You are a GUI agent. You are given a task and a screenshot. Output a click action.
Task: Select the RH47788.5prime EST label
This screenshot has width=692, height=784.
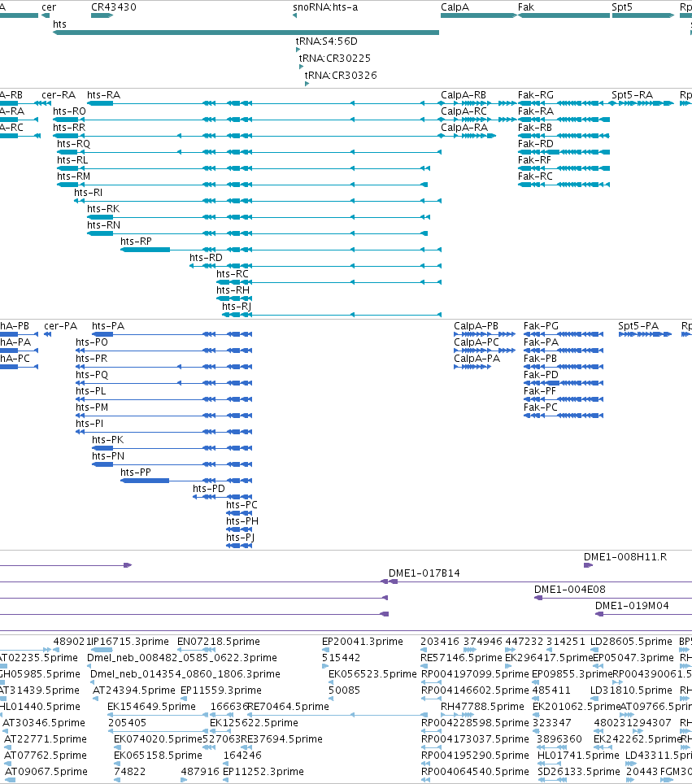click(x=482, y=707)
